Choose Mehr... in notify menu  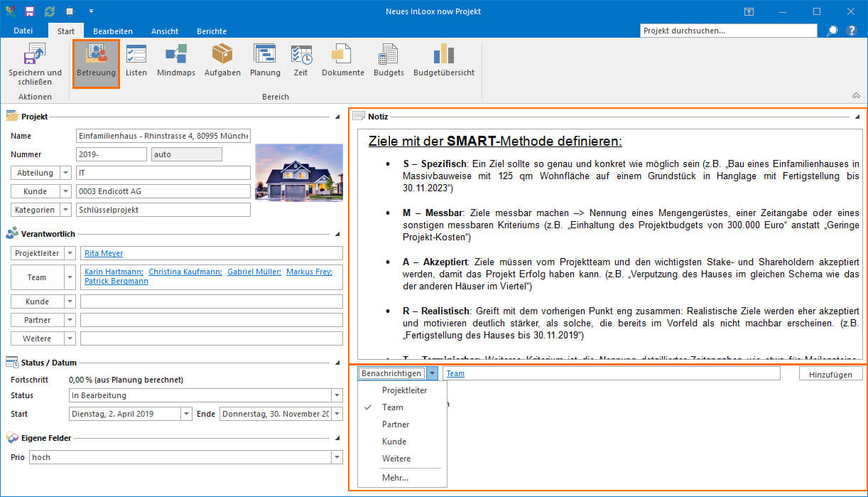tap(403, 478)
